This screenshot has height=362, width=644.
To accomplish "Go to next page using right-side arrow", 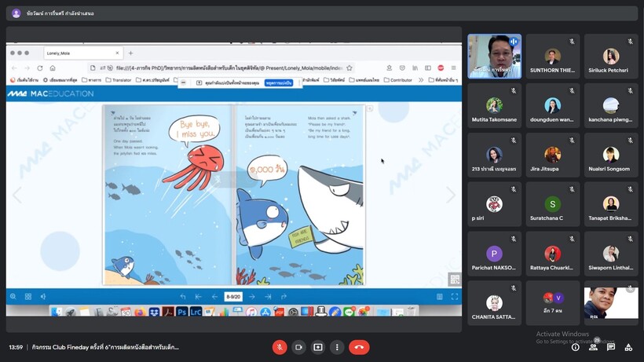I will [x=450, y=195].
